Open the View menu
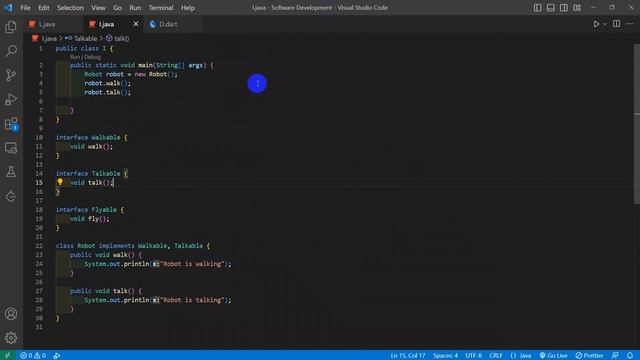Image resolution: width=640 pixels, height=360 pixels. (98, 8)
